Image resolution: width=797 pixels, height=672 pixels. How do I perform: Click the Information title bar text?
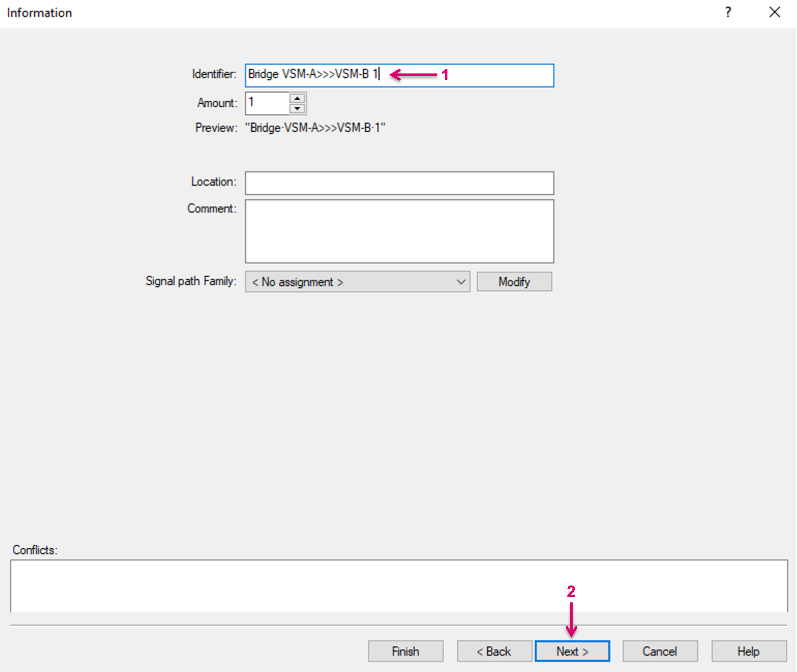click(x=40, y=13)
